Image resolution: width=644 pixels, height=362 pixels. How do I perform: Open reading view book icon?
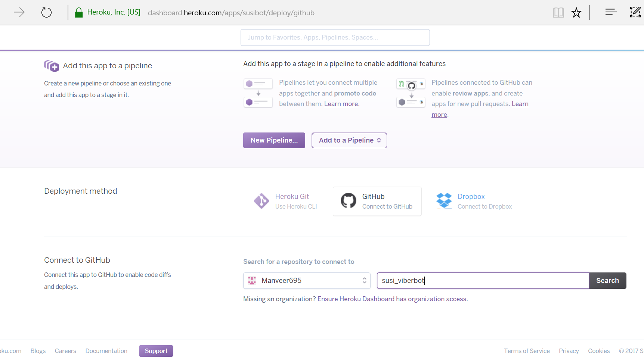[558, 13]
